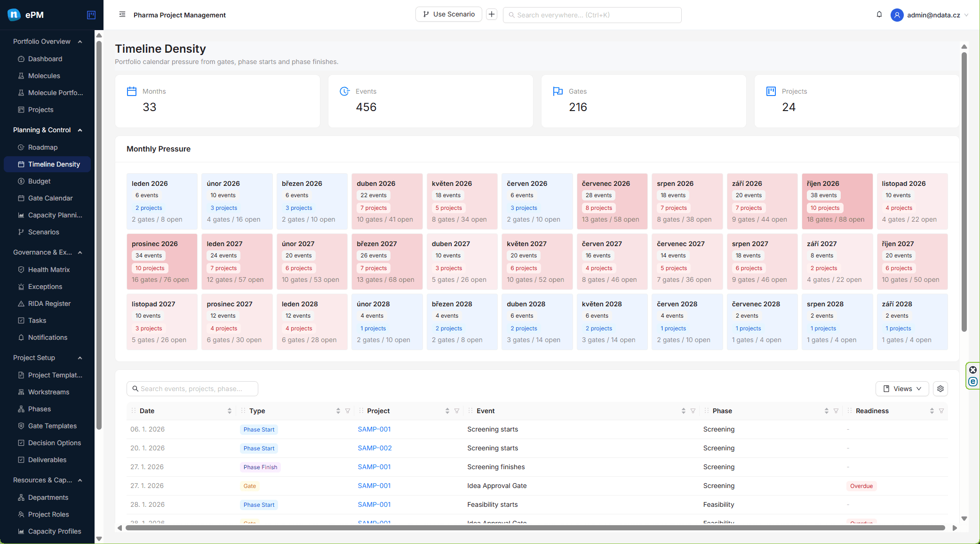
Task: Click the Capacity Planning chart icon
Action: coord(21,215)
